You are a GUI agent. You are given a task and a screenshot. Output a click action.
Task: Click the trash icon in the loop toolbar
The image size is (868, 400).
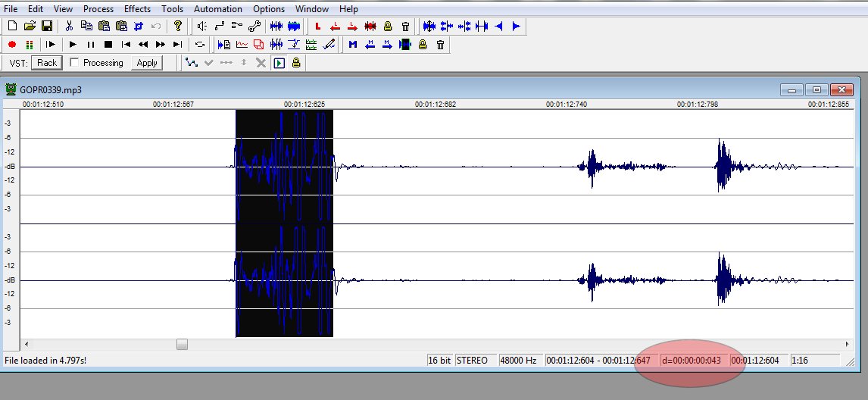[x=406, y=26]
